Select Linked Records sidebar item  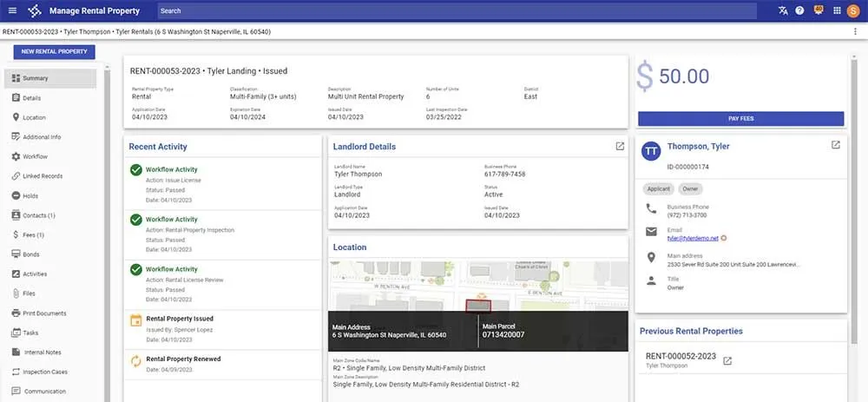[43, 176]
